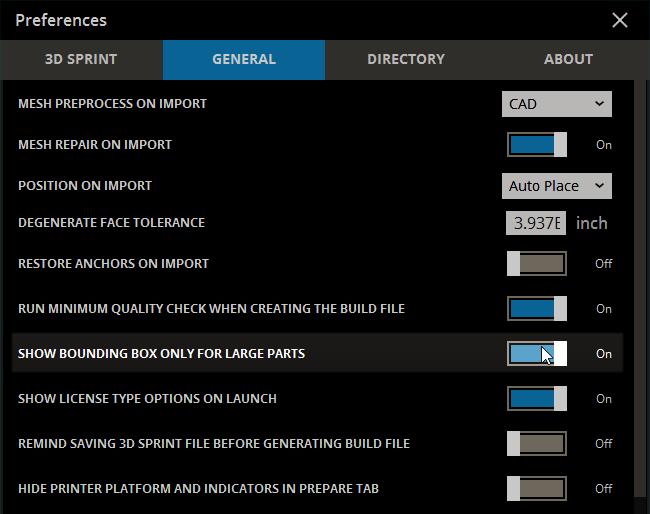Click the Show Bounding Box setting label
The image size is (650, 514).
click(x=161, y=354)
